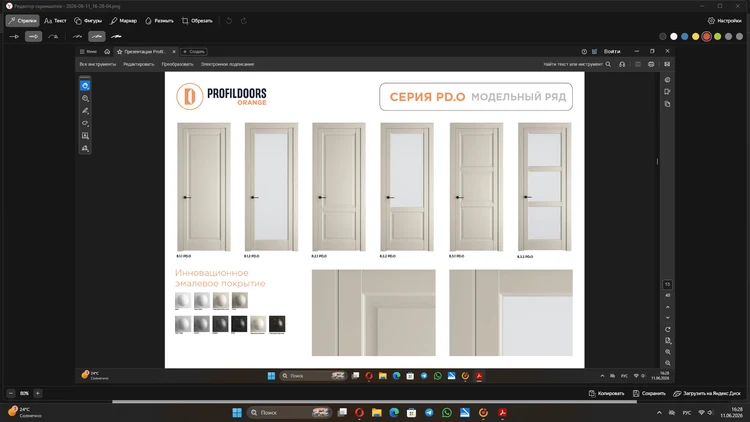
Task: Click the Инновационное эмалевое покрытие heading
Action: (220, 278)
